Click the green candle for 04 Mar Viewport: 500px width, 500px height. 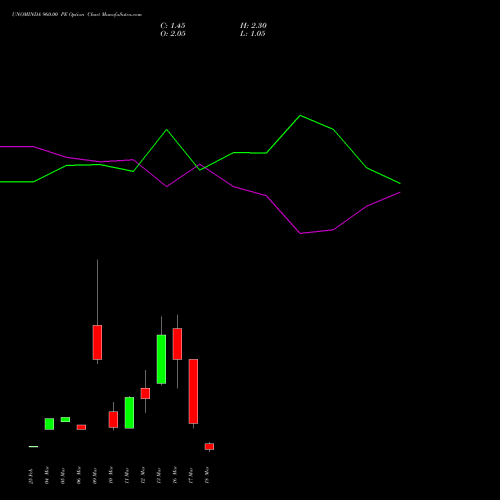click(49, 424)
